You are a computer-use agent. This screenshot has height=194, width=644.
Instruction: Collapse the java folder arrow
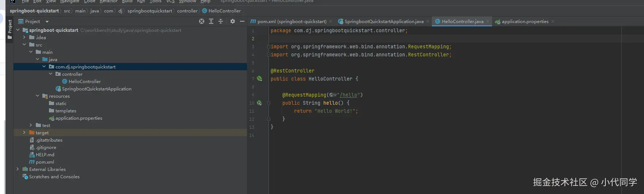point(37,59)
